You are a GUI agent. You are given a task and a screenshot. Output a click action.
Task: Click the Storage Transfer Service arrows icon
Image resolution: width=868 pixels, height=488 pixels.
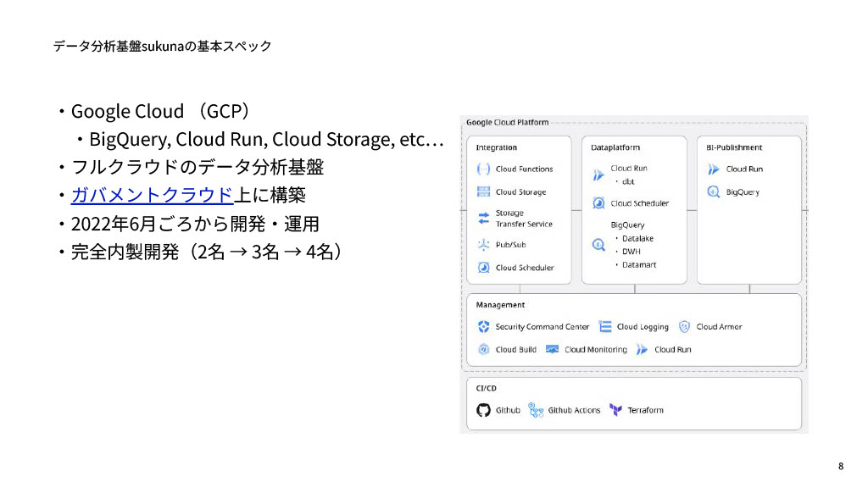point(484,219)
